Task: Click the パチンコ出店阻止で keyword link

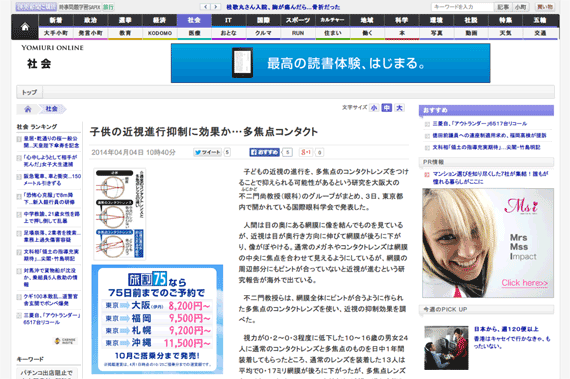Action: (x=46, y=373)
